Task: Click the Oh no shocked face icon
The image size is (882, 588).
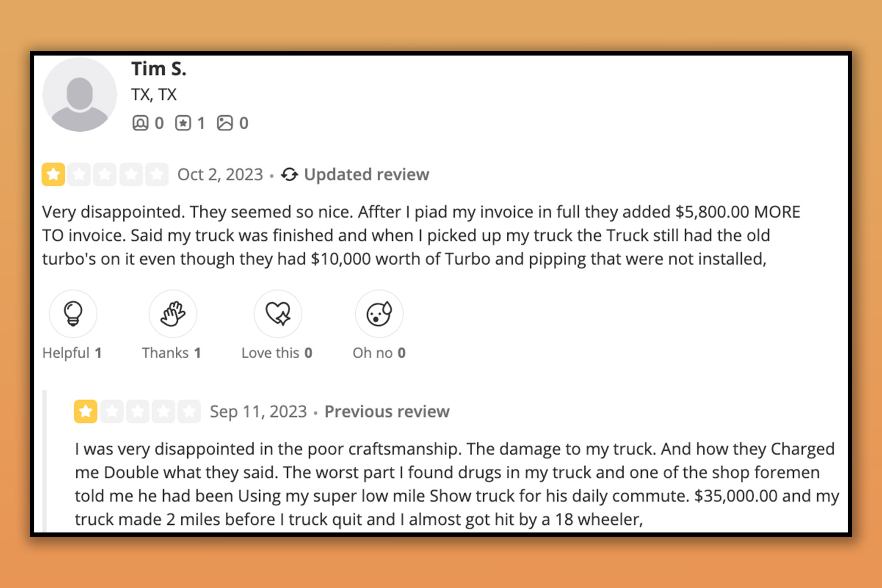Action: pos(379,313)
